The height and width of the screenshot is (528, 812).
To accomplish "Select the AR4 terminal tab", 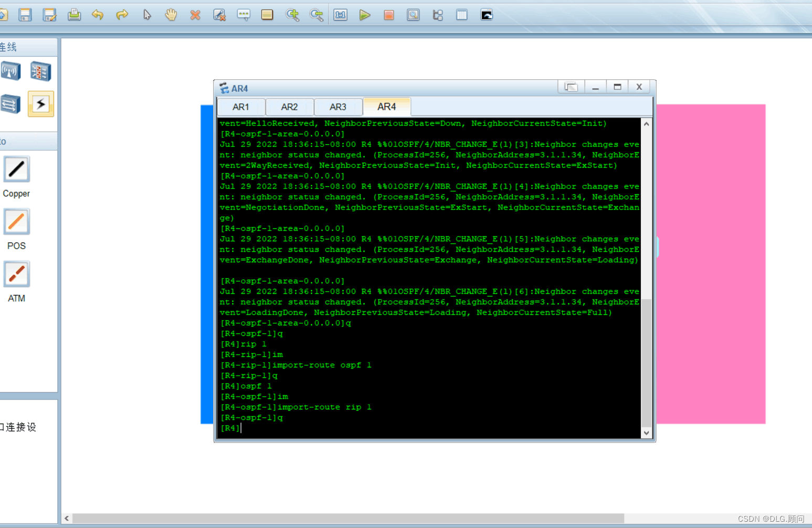I will point(387,107).
